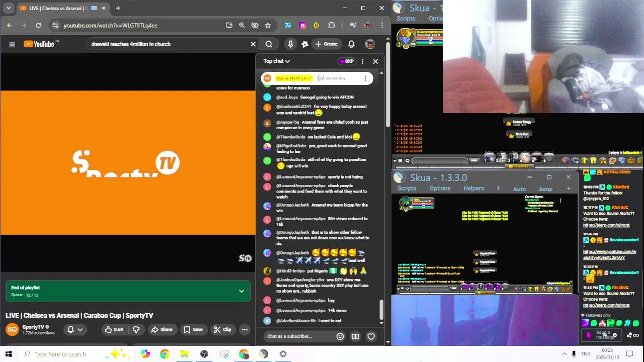The image size is (644, 362).
Task: Toggle the site permissions tune icon
Action: coord(55,25)
